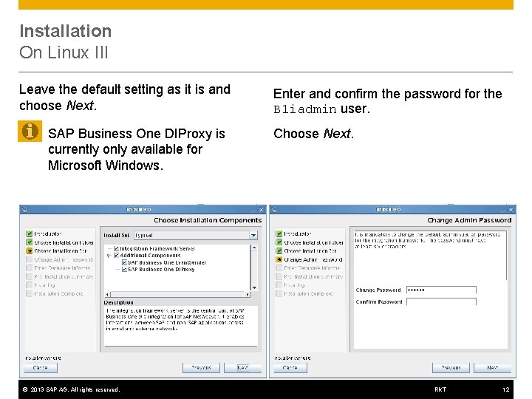
Task: Click yellow information icon beside DIProxy note
Action: (x=30, y=131)
